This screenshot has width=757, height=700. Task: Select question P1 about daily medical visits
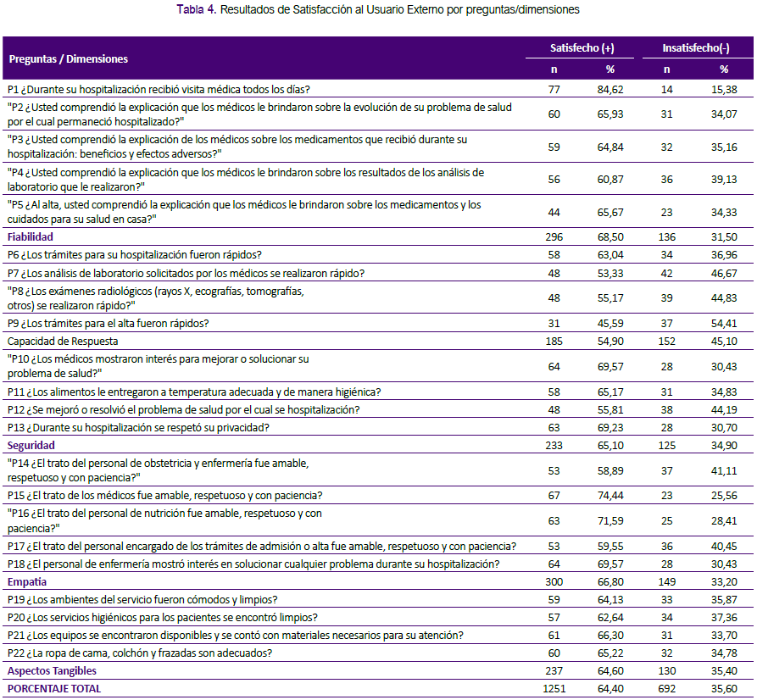[159, 89]
